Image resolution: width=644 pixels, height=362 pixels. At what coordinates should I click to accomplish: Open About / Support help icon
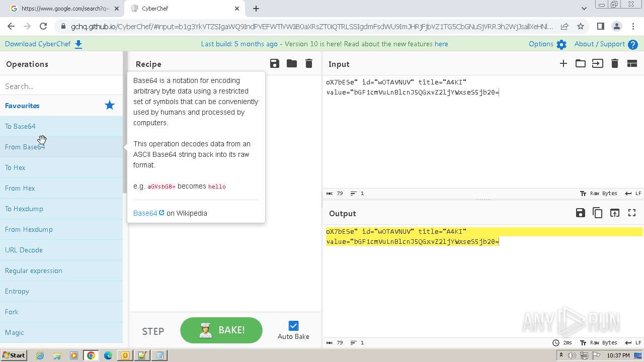tap(633, 44)
